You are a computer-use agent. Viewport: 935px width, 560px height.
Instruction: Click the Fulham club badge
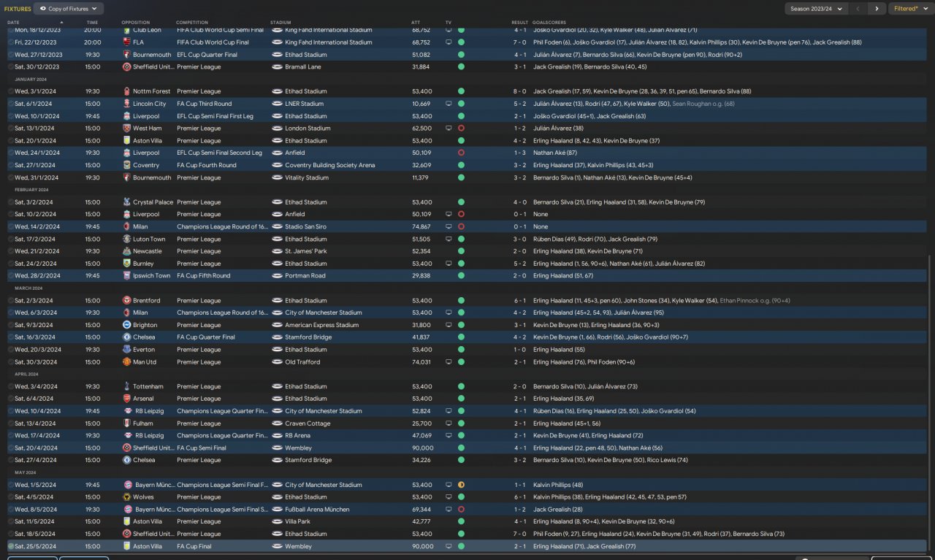pos(127,423)
